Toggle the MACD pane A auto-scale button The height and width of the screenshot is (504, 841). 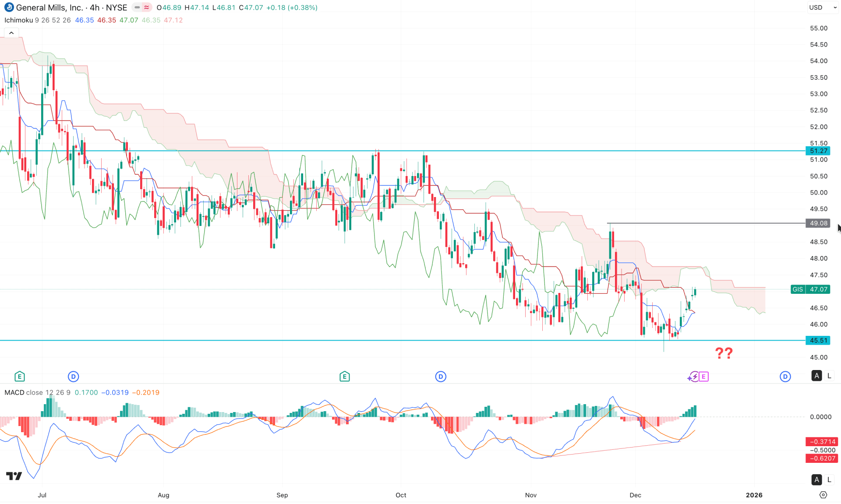pos(817,479)
